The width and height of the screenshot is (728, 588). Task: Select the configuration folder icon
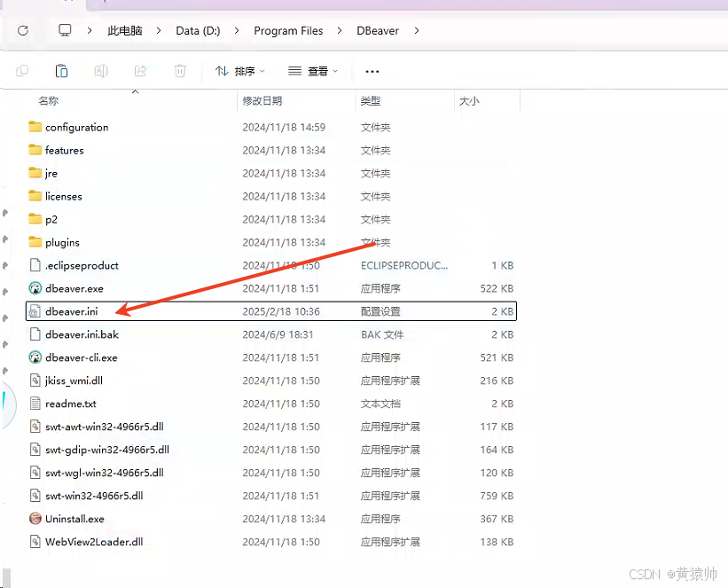[x=35, y=127]
